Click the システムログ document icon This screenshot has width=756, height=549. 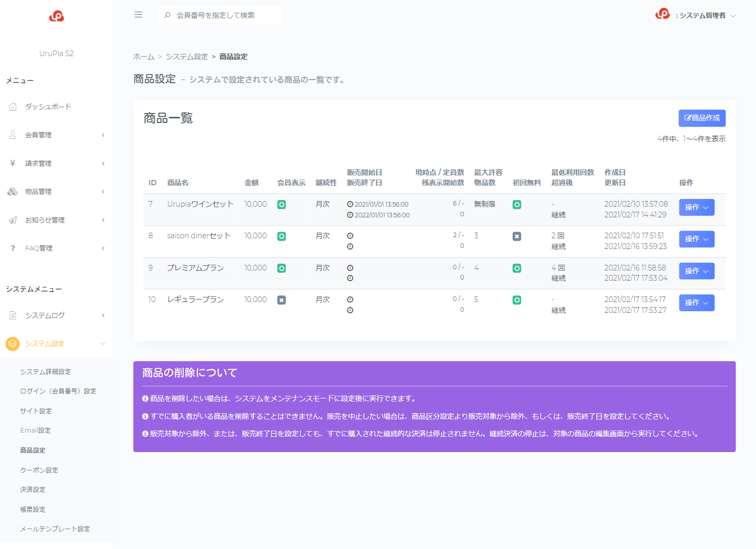13,315
